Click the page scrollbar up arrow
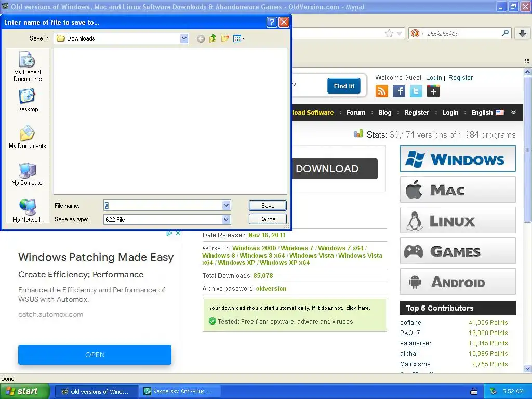The width and height of the screenshot is (532, 399). pos(527,72)
